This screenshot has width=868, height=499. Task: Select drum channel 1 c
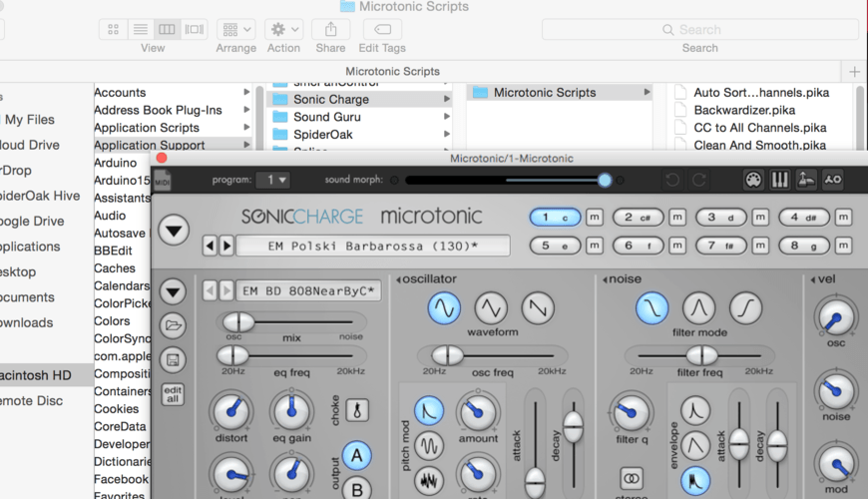click(556, 218)
